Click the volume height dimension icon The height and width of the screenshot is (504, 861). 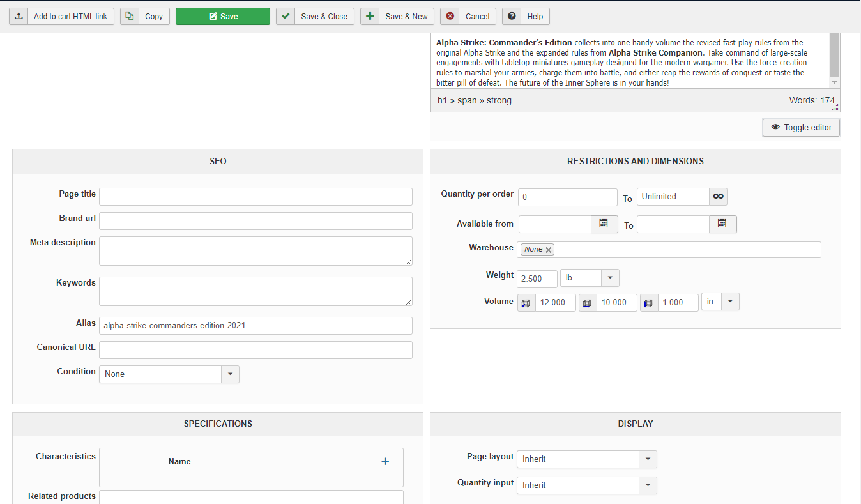649,303
